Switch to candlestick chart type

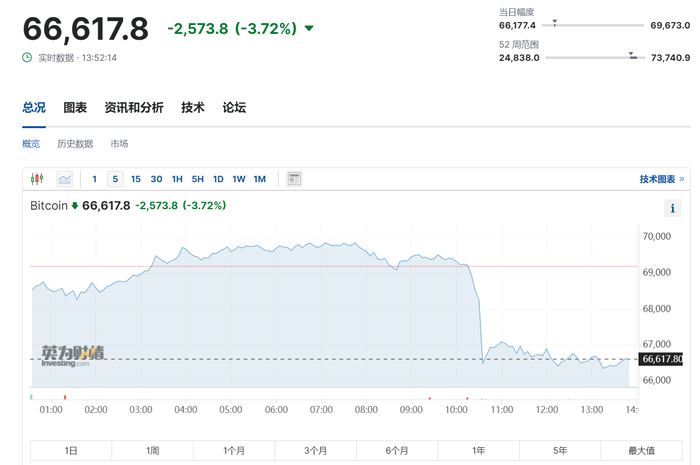38,179
